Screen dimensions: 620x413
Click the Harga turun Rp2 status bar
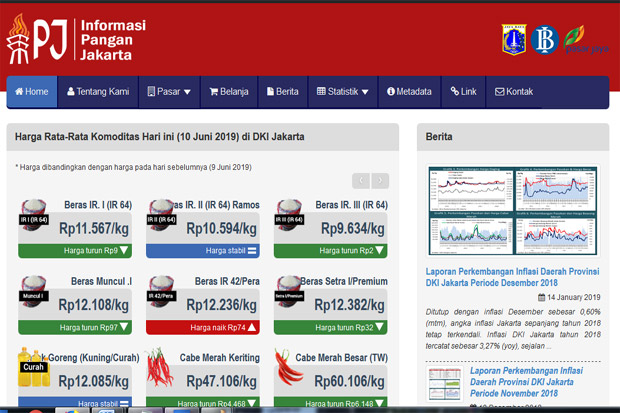point(331,251)
